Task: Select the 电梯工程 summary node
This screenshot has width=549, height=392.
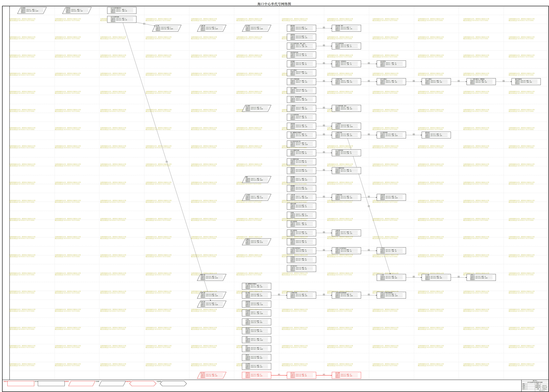Action: click(x=212, y=295)
